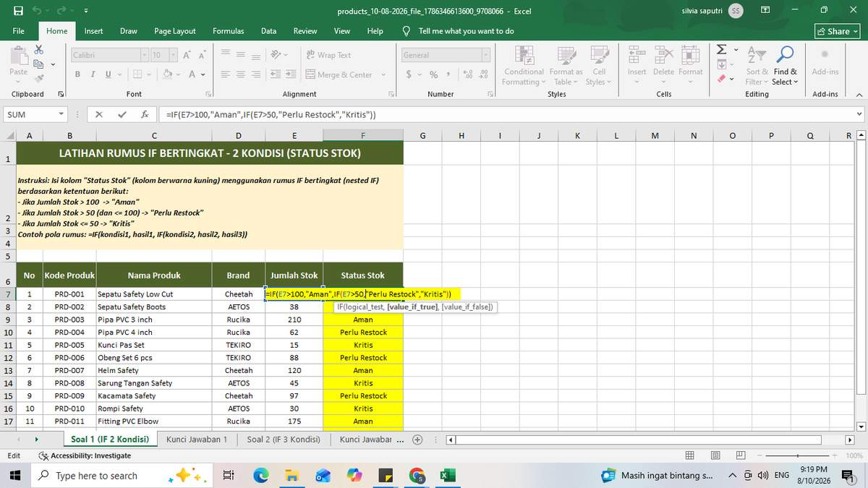Click the zoom in plus button
Image resolution: width=868 pixels, height=488 pixels.
(835, 455)
